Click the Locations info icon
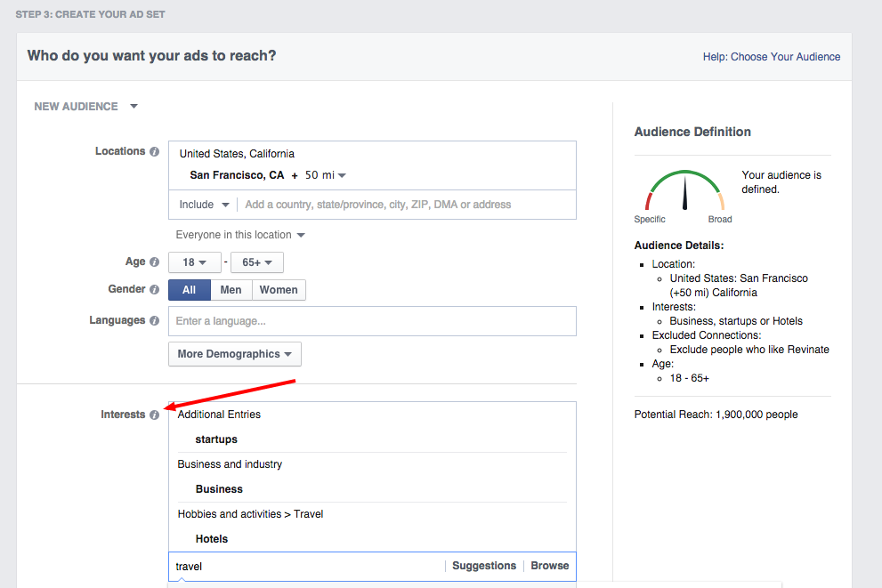Image resolution: width=882 pixels, height=588 pixels. (x=154, y=152)
